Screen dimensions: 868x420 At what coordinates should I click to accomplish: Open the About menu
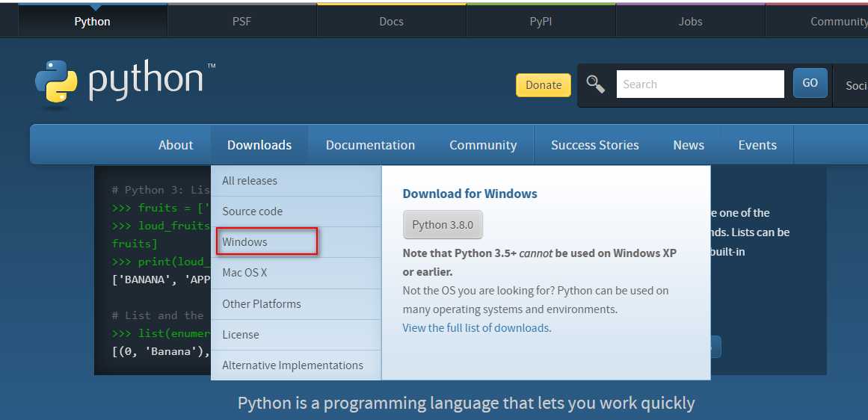tap(176, 145)
